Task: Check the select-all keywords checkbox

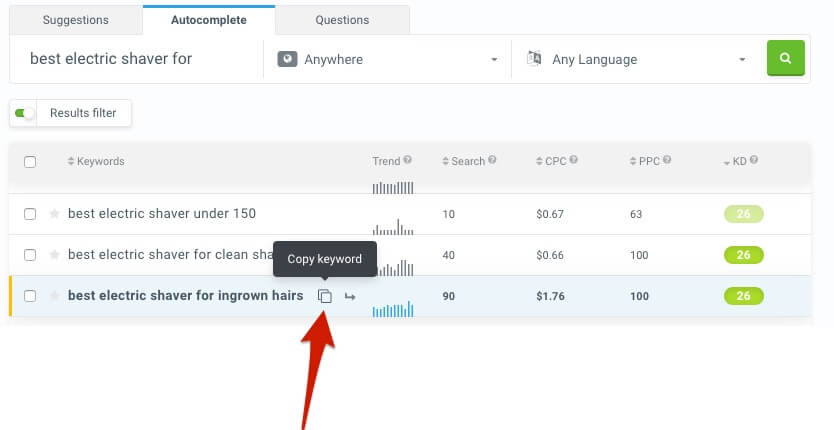Action: (x=30, y=162)
